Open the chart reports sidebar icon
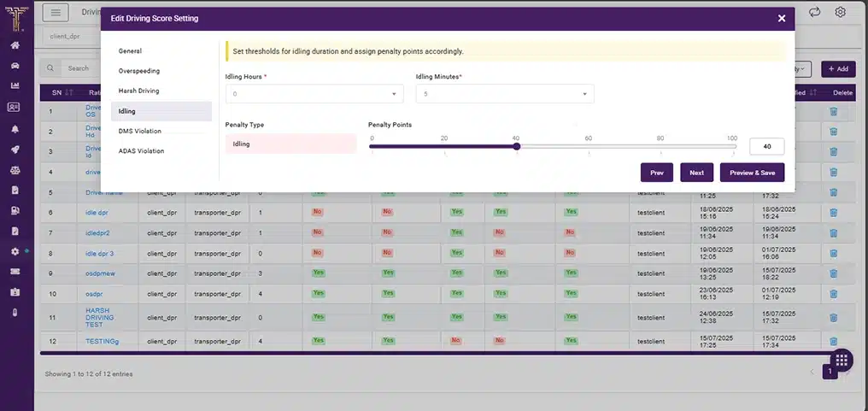The image size is (868, 411). 15,86
